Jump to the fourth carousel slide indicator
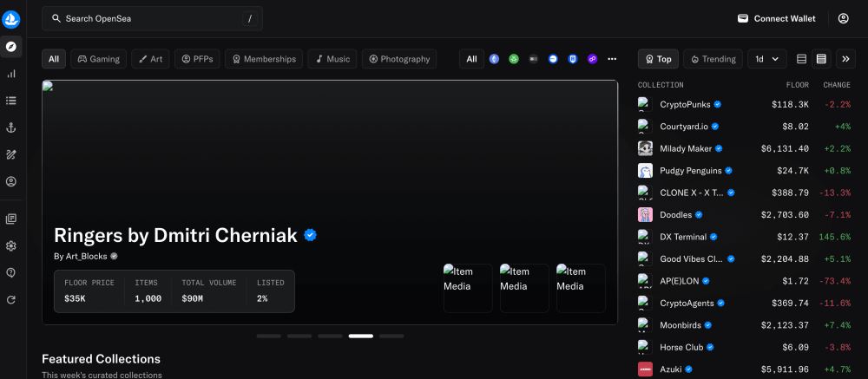The height and width of the screenshot is (379, 868). 360,336
